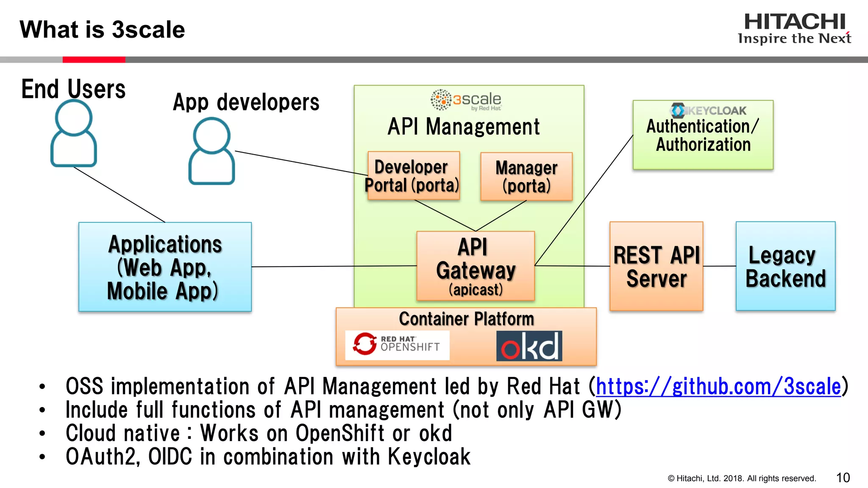Image resolution: width=868 pixels, height=488 pixels.
Task: Click the Hitachi copyright notice
Action: click(742, 478)
